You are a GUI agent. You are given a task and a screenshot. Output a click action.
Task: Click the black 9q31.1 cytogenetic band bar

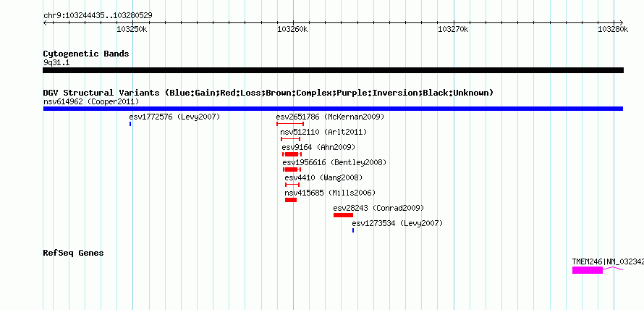coord(333,70)
